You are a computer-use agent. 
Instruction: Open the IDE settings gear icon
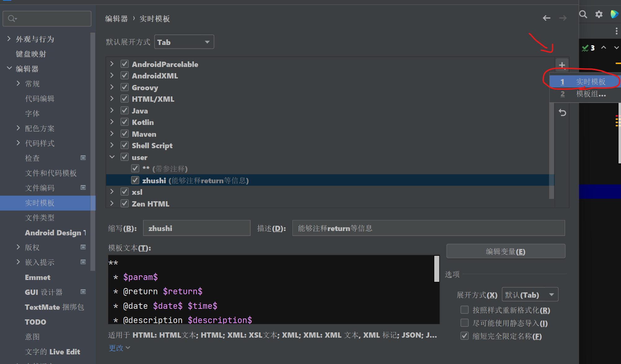click(x=599, y=14)
